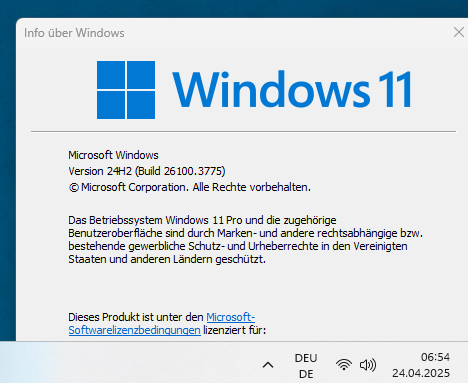Click the Windows 11 wordmark text

click(x=292, y=89)
